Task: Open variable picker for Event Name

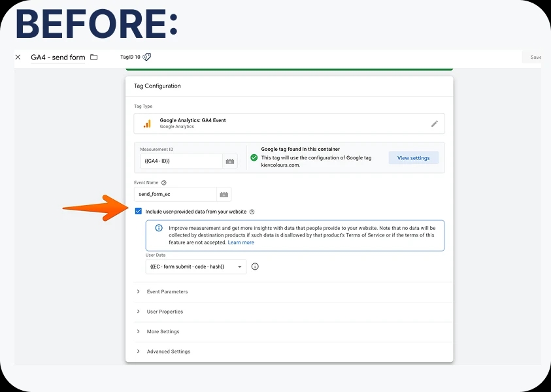Action: [x=224, y=194]
